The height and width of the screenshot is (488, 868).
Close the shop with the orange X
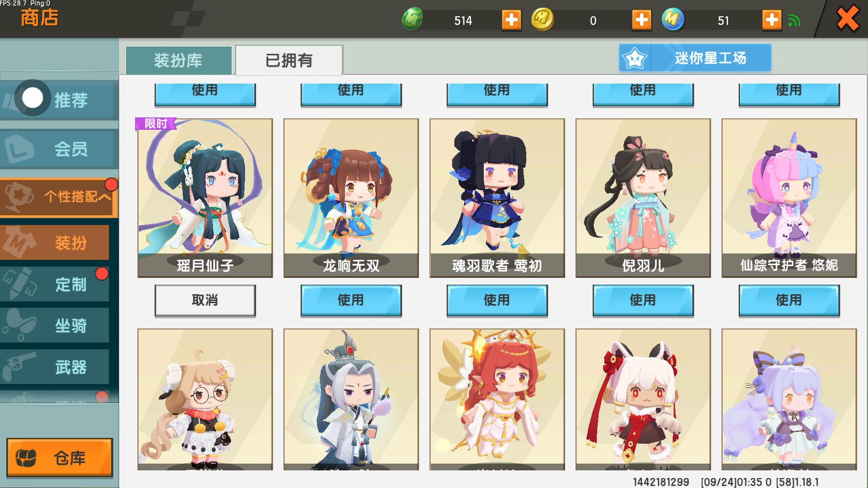[x=848, y=19]
